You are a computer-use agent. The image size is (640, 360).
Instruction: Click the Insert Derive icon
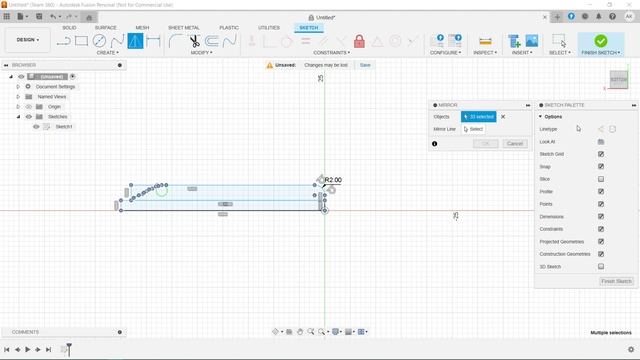[x=514, y=41]
